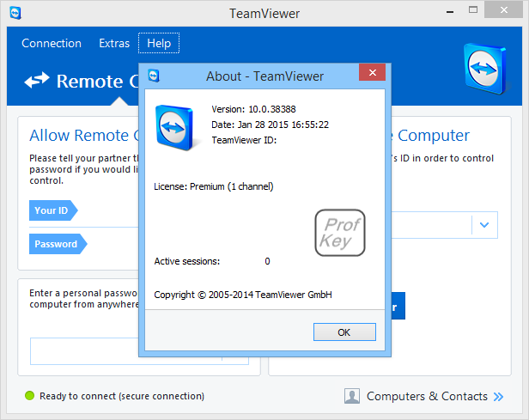Click the Copyright 2005-2014 TeamViewer GmbH text
The image size is (529, 420).
pyautogui.click(x=243, y=295)
